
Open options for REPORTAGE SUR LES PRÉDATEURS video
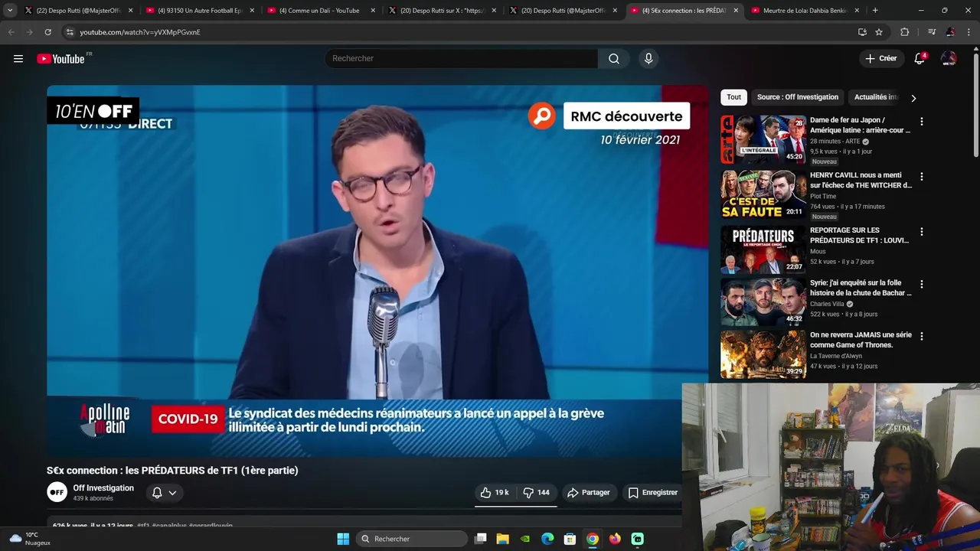(922, 232)
